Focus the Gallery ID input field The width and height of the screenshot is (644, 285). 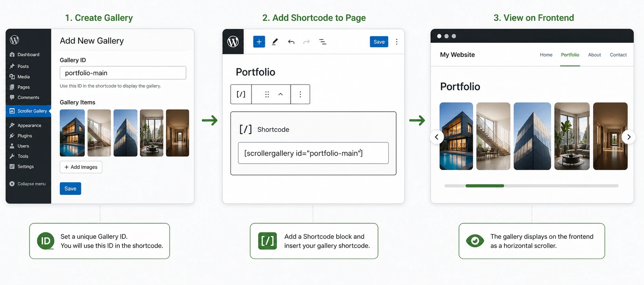pyautogui.click(x=123, y=73)
